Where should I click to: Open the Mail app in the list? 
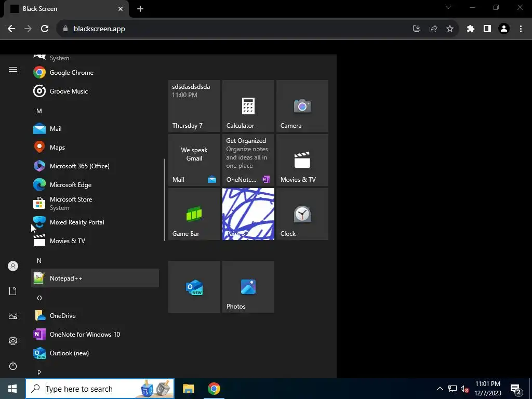coord(95,129)
